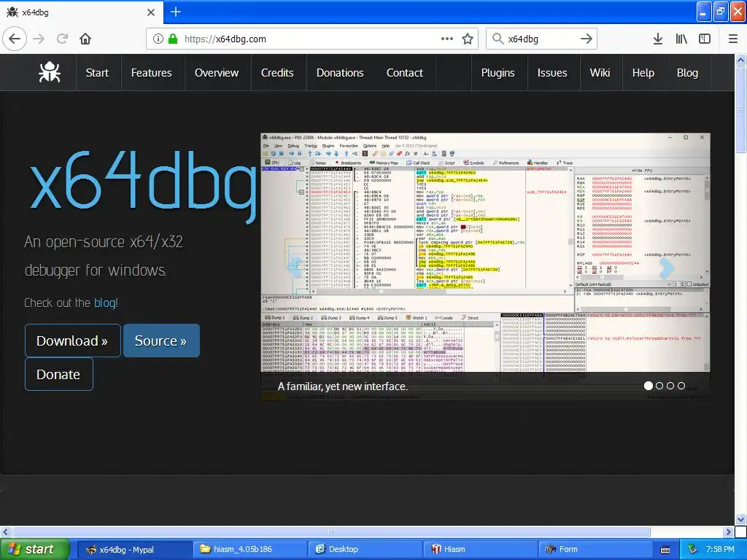Select second carousel indicator dot

[659, 386]
